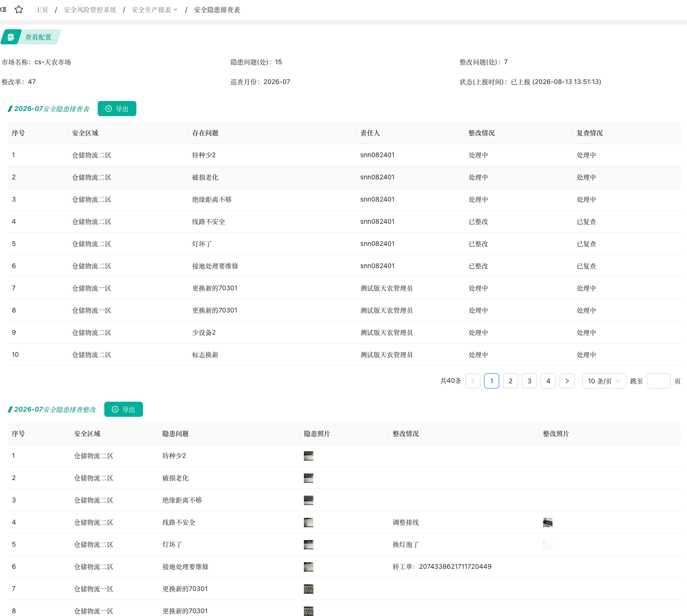View rectification photo for 线路不安全
The height and width of the screenshot is (616, 687).
[x=548, y=523]
